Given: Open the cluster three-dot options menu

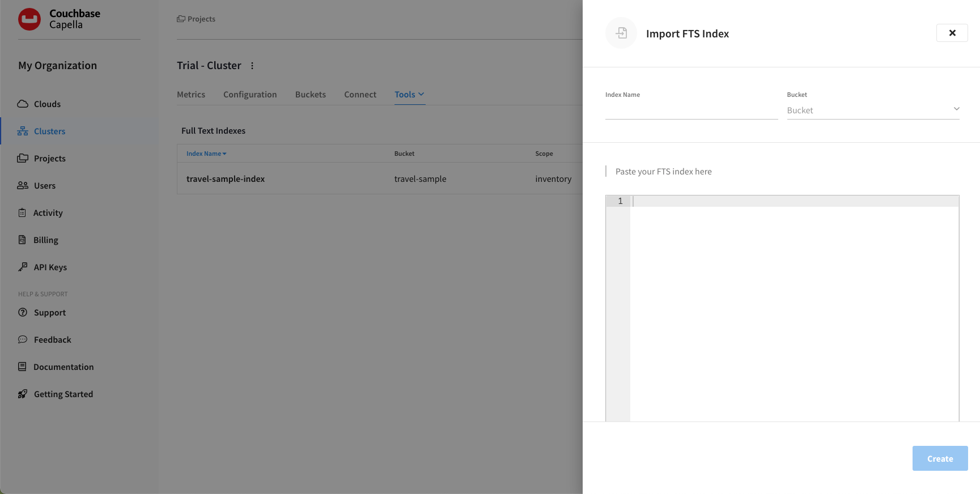Looking at the screenshot, I should point(252,66).
